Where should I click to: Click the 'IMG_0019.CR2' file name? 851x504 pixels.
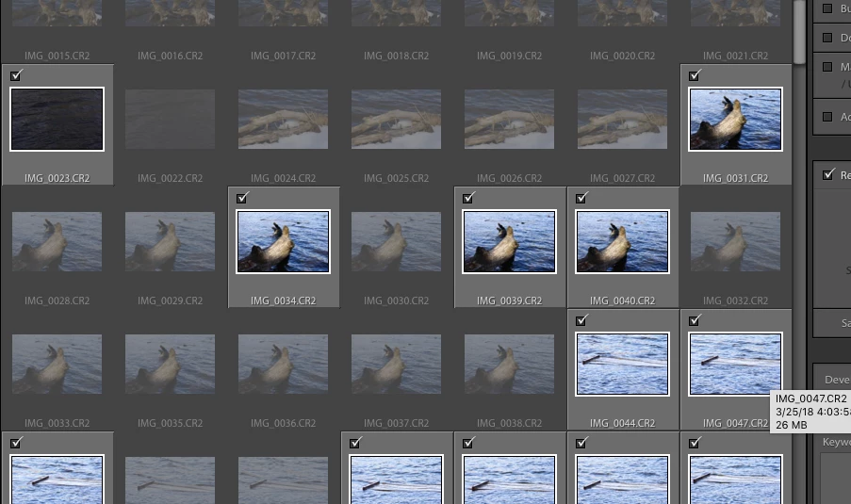[509, 56]
